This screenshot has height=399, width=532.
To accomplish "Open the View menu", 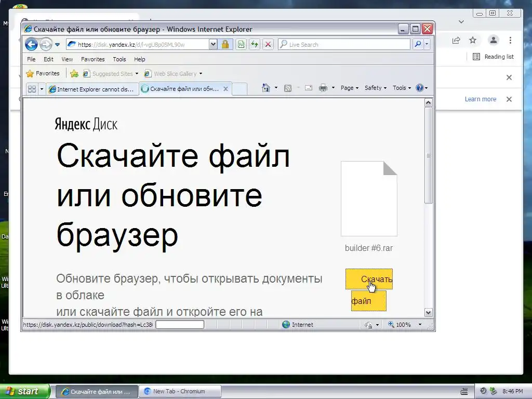I will click(x=67, y=59).
